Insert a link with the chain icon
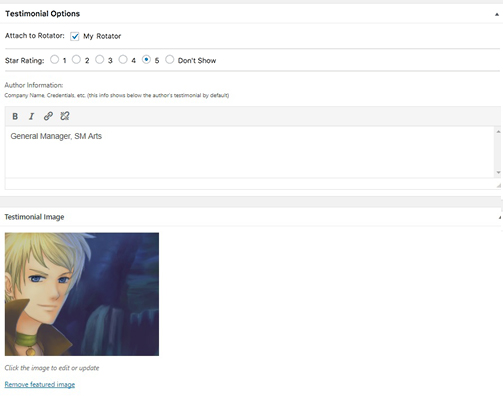503x396 pixels. click(x=48, y=116)
